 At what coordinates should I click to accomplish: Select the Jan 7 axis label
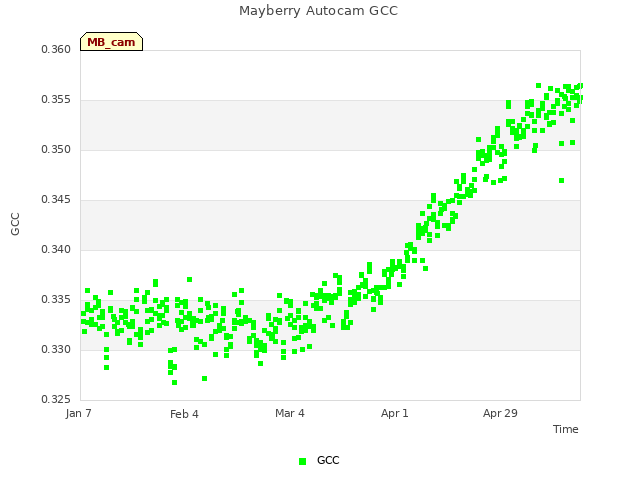point(78,413)
